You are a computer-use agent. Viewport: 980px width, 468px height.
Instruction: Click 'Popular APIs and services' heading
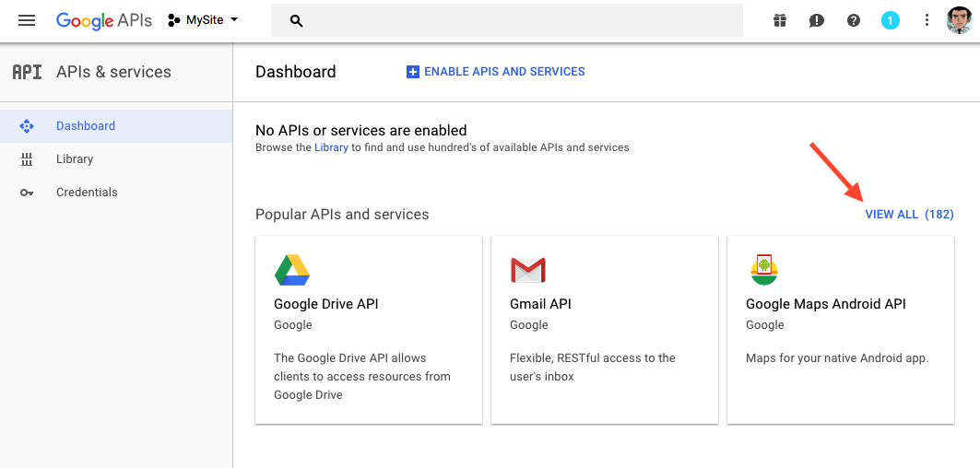[x=342, y=215]
